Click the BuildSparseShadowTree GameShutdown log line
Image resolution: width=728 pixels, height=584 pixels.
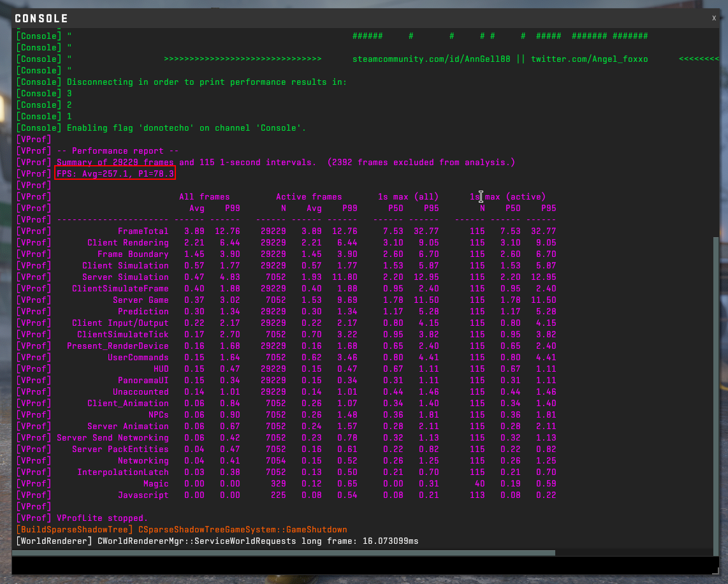(x=182, y=530)
